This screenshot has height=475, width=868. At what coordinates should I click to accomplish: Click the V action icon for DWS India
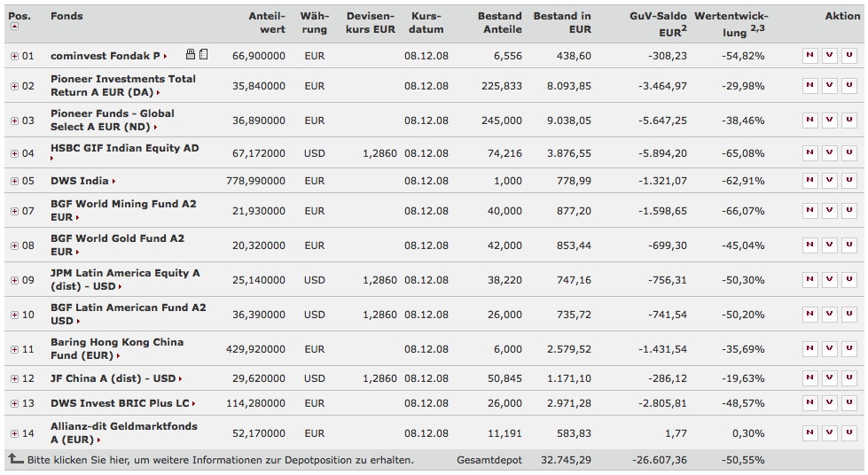pos(829,181)
